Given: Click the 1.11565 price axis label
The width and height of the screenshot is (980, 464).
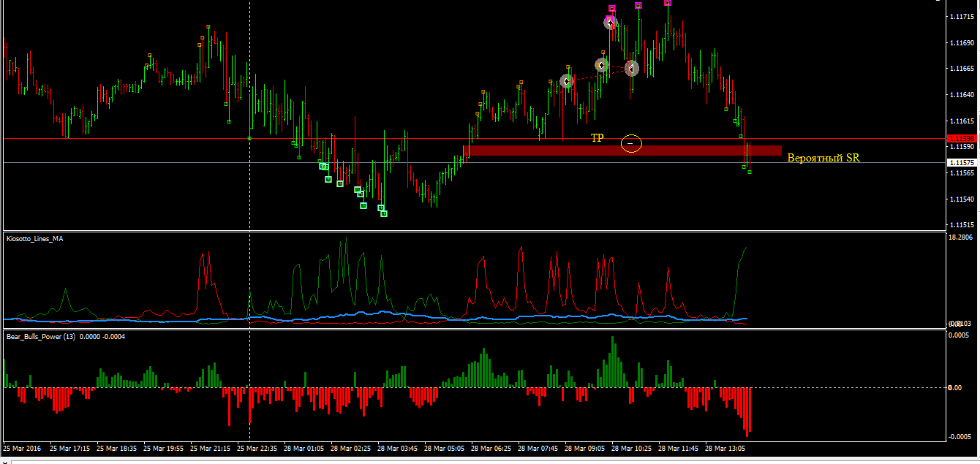Looking at the screenshot, I should pyautogui.click(x=960, y=173).
